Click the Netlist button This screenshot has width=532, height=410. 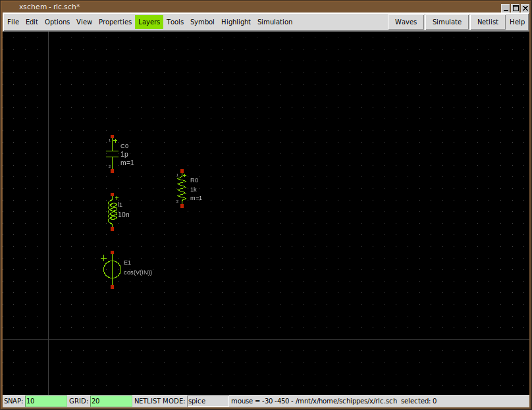(488, 22)
